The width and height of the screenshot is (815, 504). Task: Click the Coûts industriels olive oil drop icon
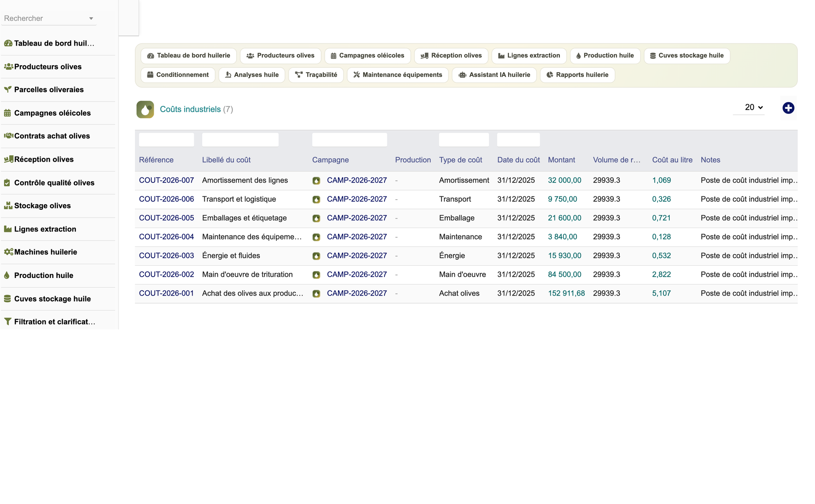145,110
